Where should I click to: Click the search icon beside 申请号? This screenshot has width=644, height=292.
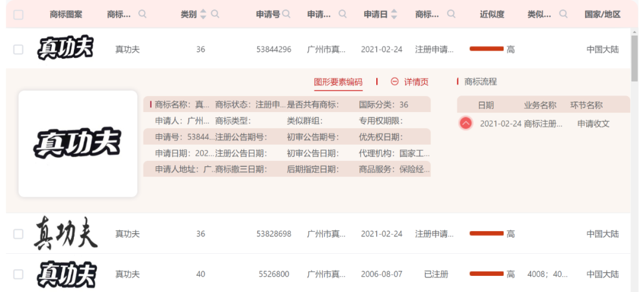(286, 14)
